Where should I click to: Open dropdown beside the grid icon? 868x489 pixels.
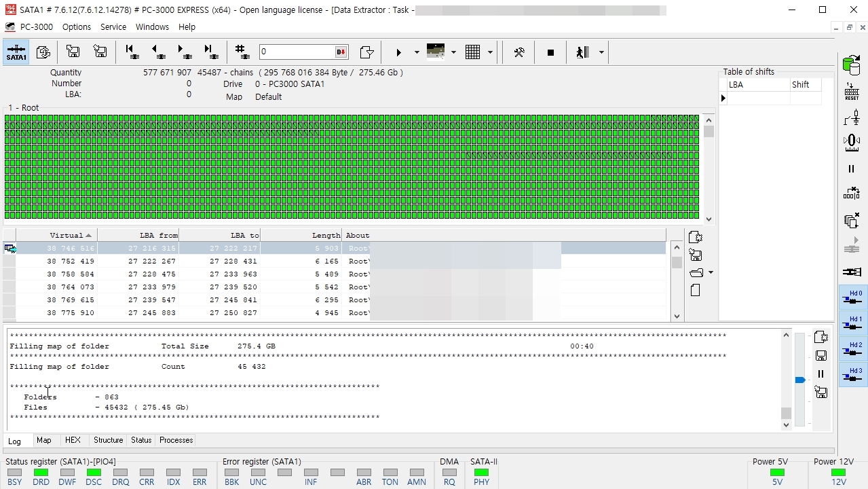(x=489, y=53)
